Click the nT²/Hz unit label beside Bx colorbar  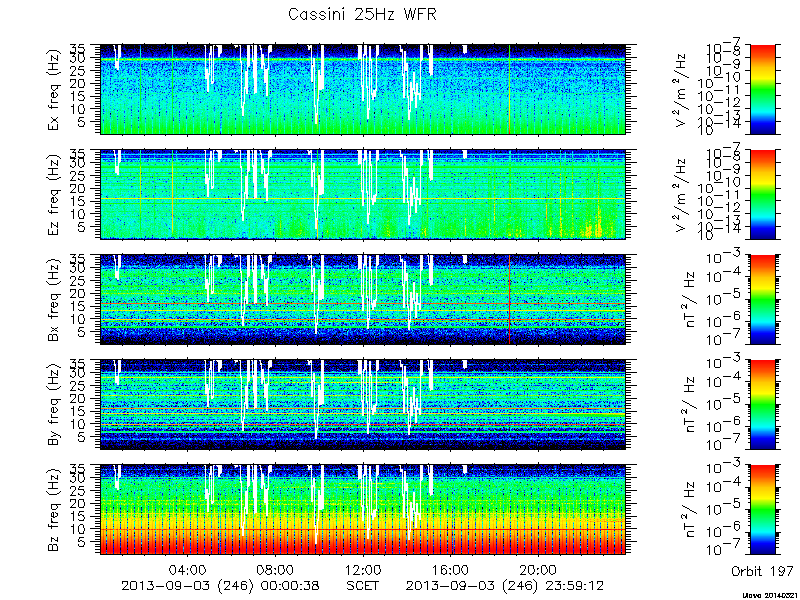pyautogui.click(x=690, y=299)
